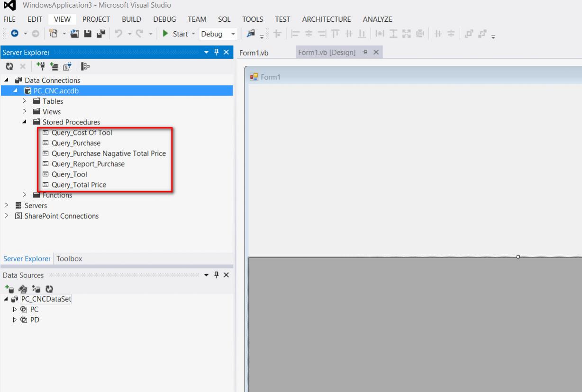Open the SQL menu

[224, 19]
